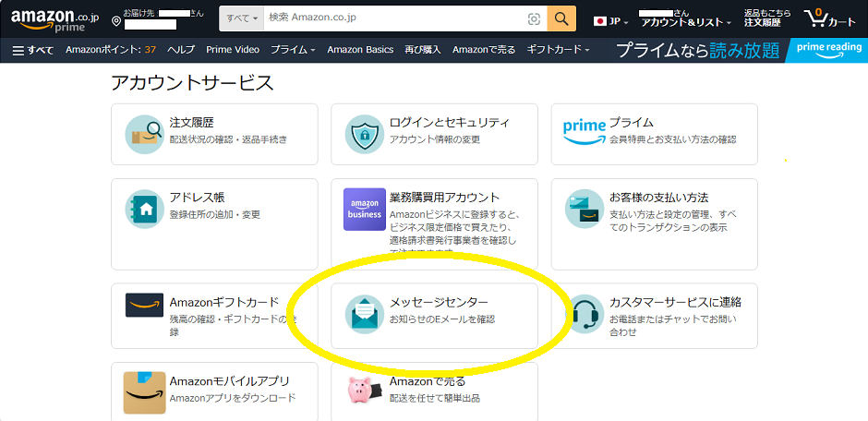
Task: Click Amazonポイント: 37 link
Action: point(111,50)
